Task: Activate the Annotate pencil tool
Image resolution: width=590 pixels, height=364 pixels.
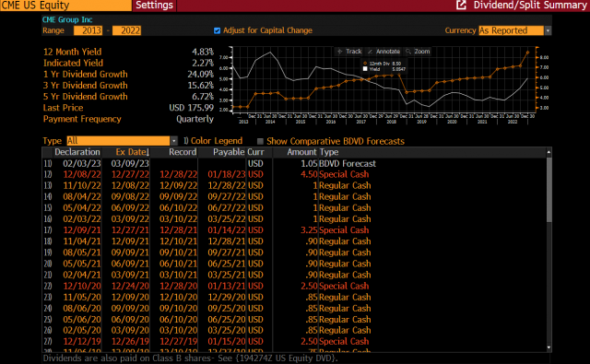Action: click(x=383, y=51)
